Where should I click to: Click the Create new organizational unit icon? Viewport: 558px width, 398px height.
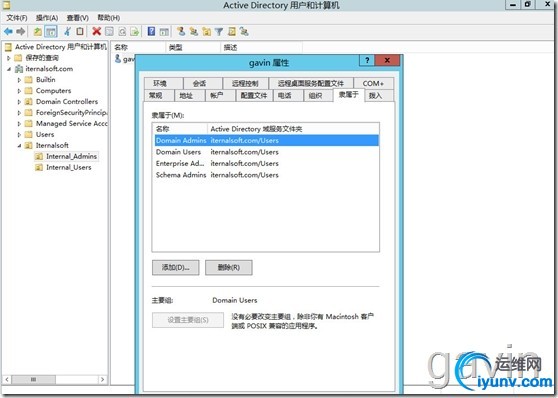click(206, 32)
